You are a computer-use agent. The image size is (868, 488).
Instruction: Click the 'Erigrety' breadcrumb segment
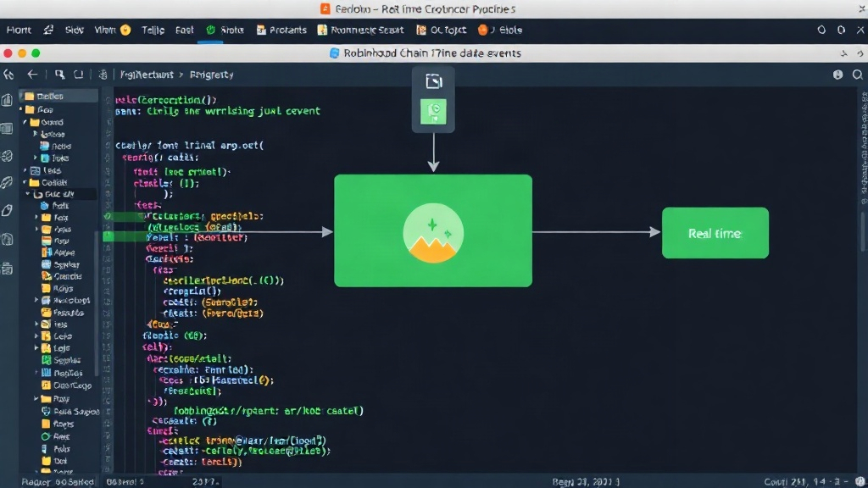pos(211,75)
